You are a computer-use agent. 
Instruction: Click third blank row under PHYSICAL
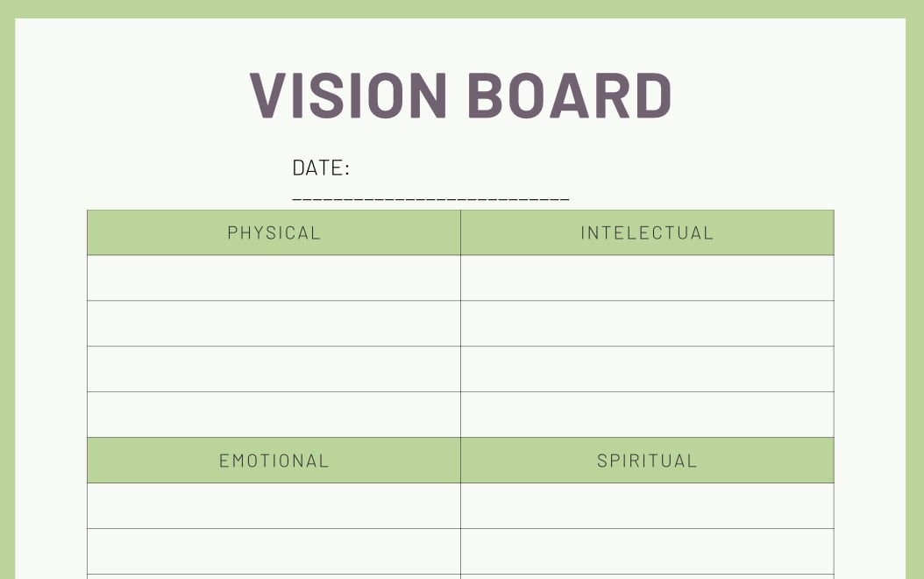pos(274,369)
